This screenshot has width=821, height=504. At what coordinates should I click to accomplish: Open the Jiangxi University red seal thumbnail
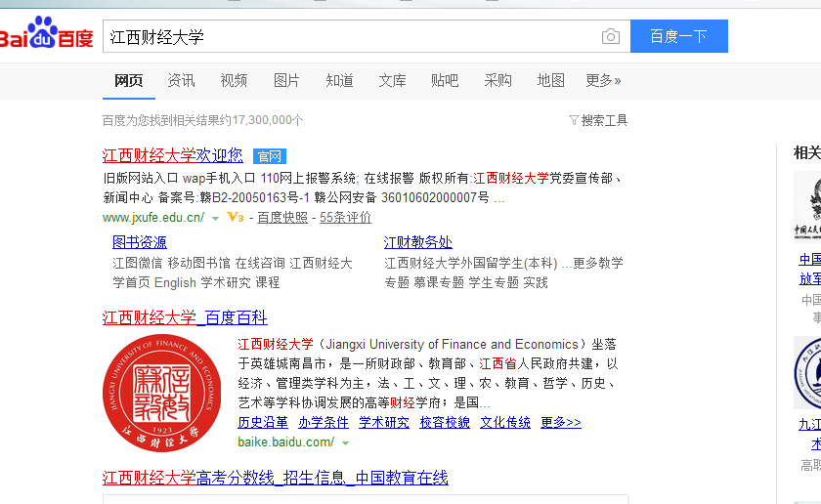pyautogui.click(x=162, y=393)
